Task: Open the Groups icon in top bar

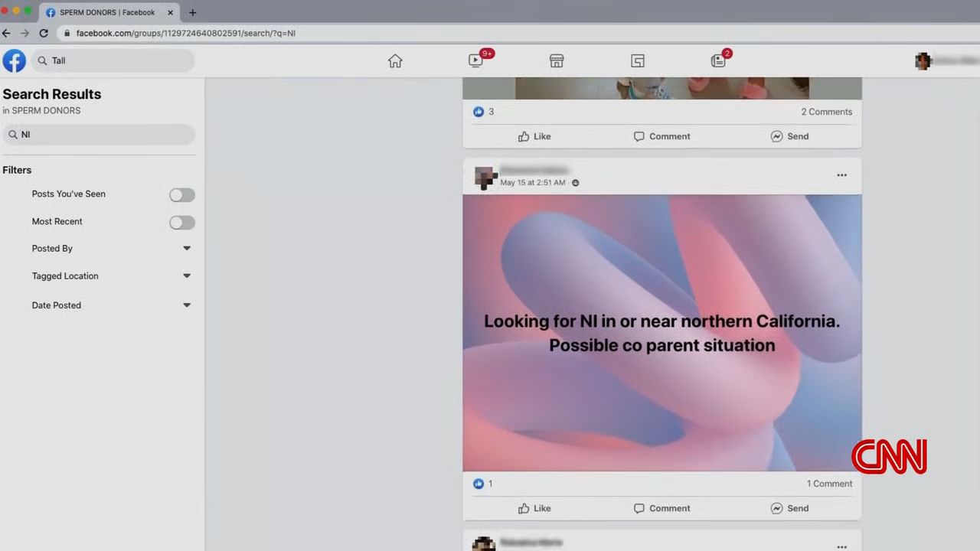Action: [x=638, y=61]
